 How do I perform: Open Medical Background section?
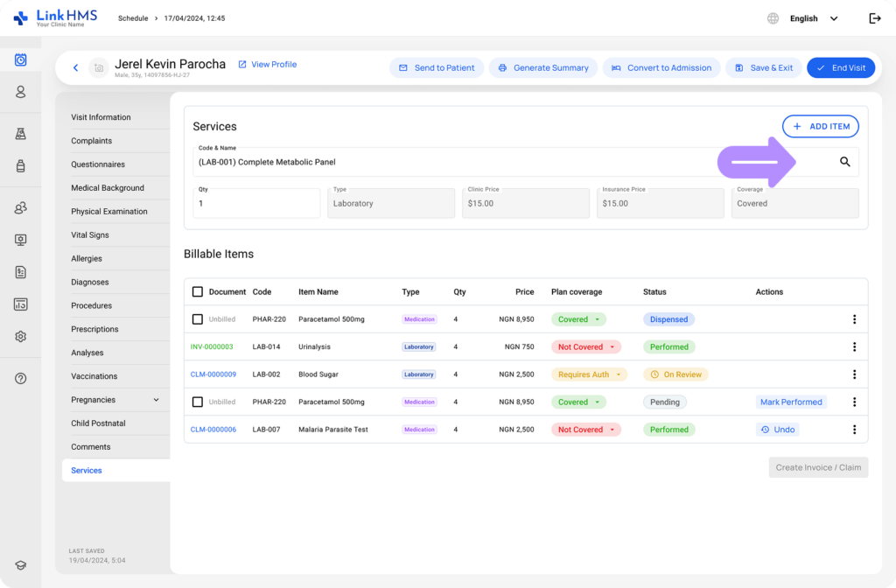[115, 187]
